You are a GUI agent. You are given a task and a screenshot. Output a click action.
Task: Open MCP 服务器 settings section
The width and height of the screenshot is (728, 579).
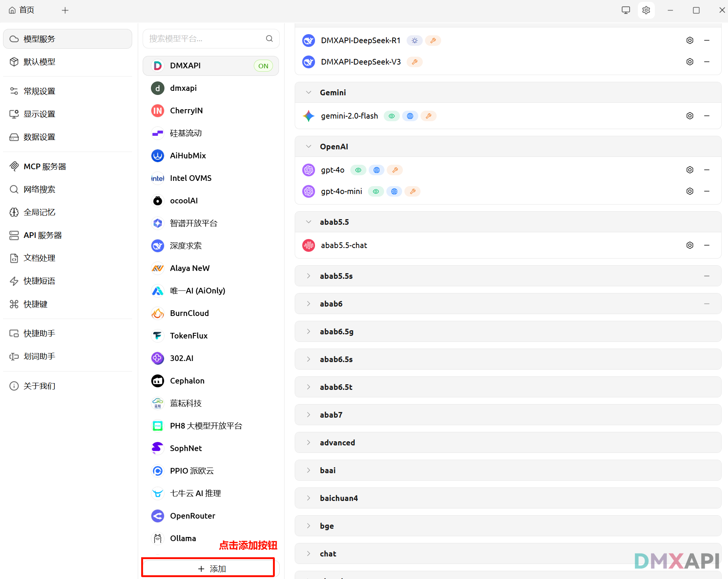45,167
